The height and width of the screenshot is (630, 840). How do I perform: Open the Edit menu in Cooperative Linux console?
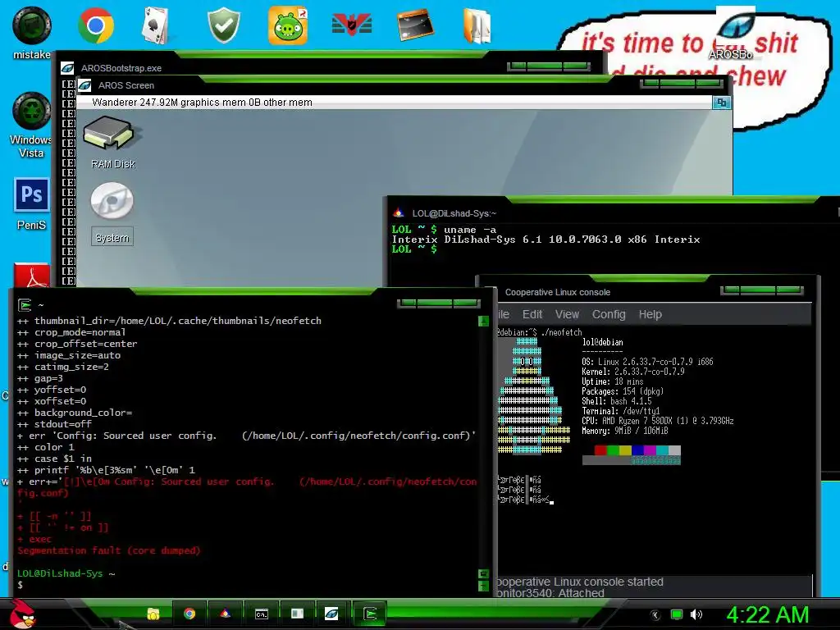pos(532,314)
